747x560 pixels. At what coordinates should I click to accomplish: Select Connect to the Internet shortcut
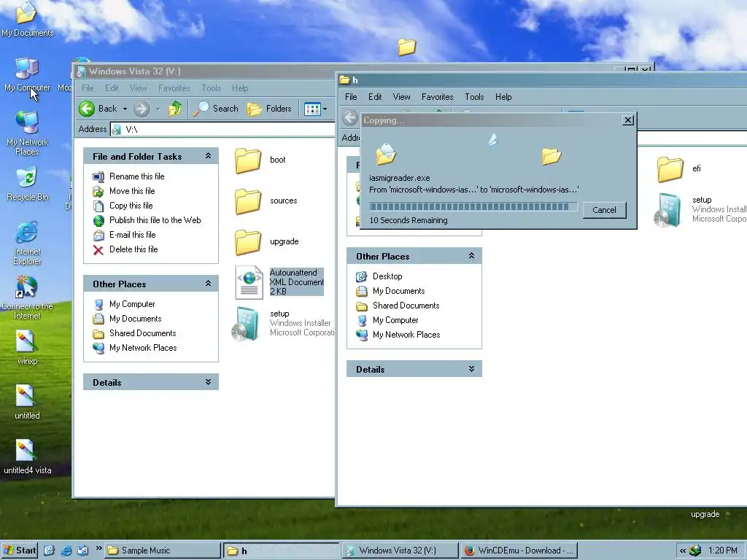tap(27, 297)
